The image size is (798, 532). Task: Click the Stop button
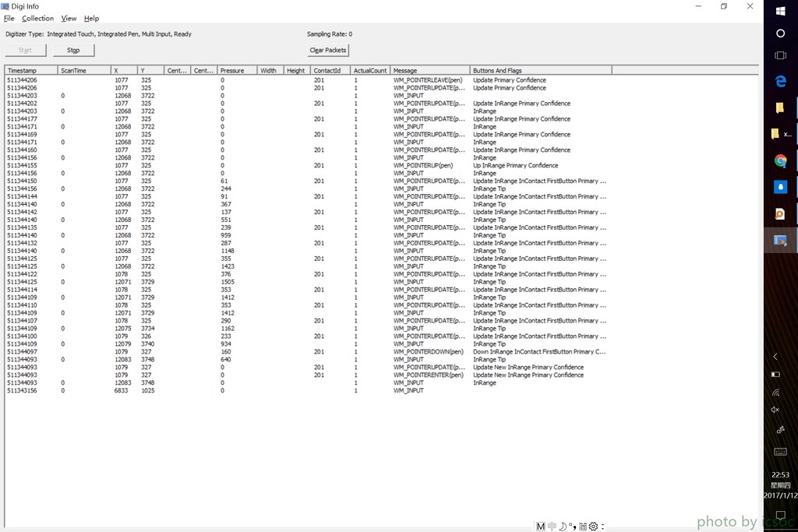pos(73,50)
